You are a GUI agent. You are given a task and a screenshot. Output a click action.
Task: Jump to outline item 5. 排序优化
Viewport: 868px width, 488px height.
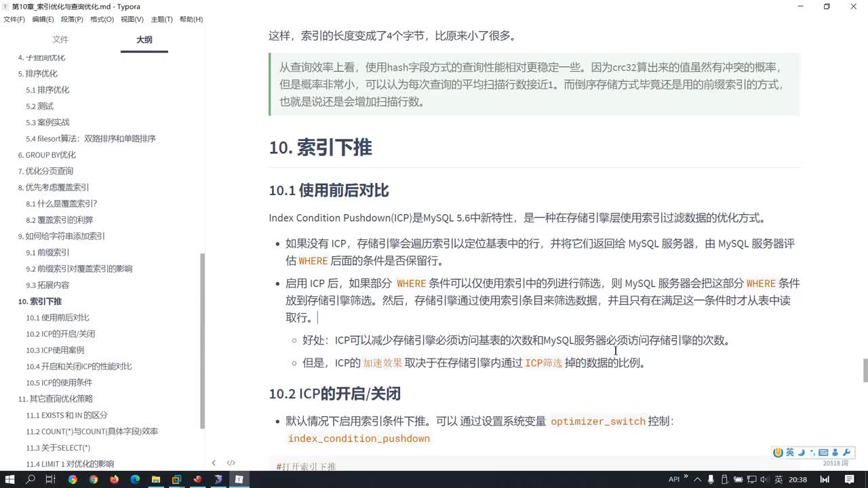click(x=38, y=73)
